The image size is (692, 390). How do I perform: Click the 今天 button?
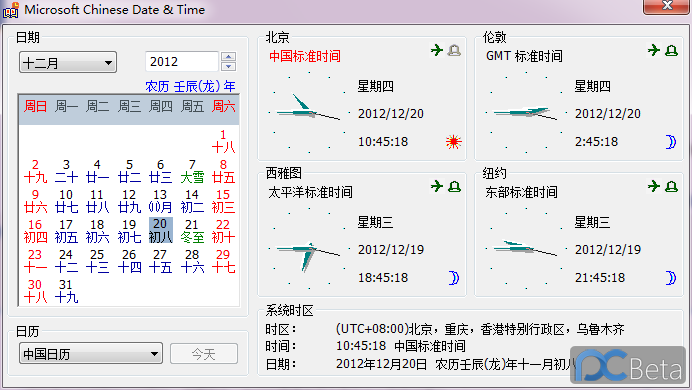204,353
